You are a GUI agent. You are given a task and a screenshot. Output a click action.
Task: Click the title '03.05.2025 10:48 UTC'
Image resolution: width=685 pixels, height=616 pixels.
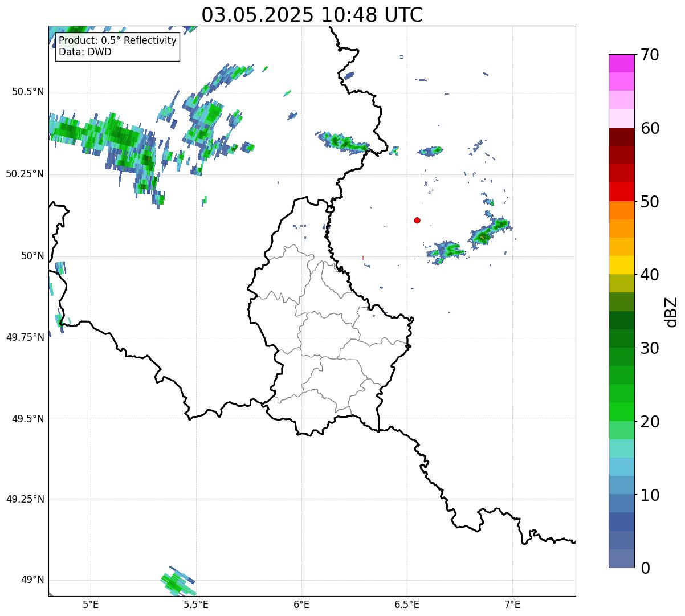point(312,15)
